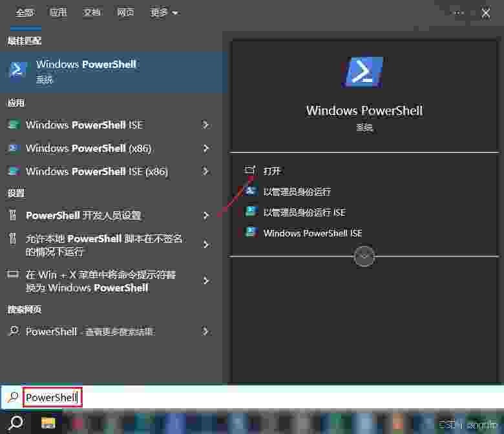Switch to the 文档 tab

(x=92, y=12)
